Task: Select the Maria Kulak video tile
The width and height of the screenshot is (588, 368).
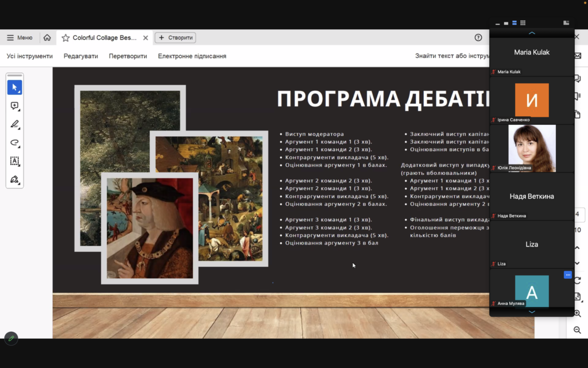Action: [532, 56]
